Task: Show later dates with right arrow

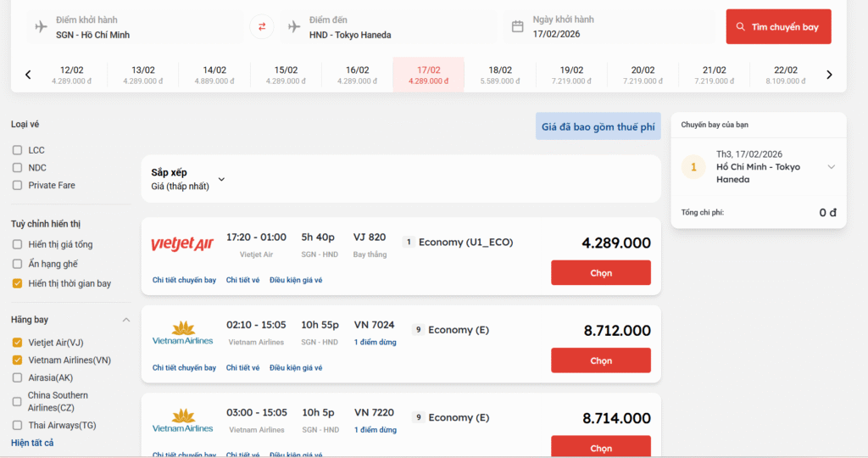Action: (x=829, y=75)
